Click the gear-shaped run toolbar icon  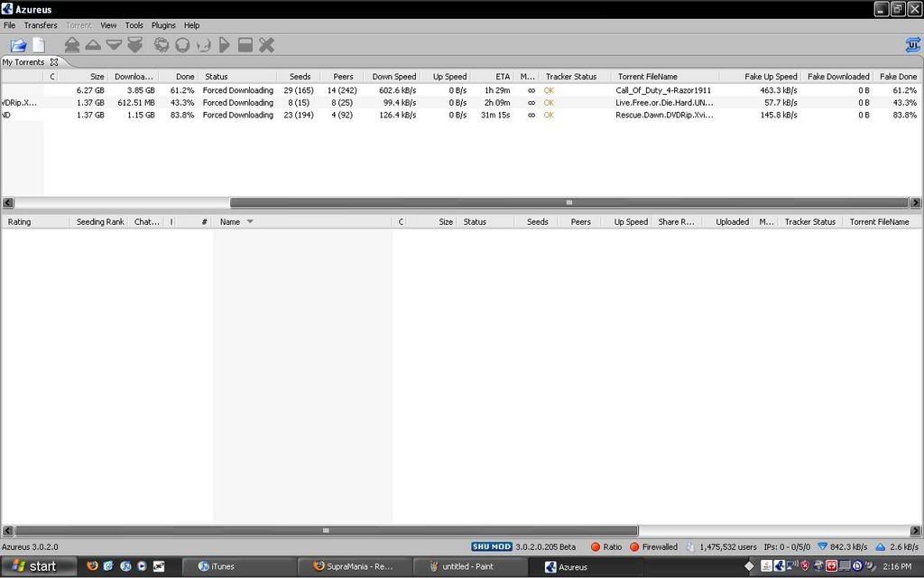(x=161, y=45)
